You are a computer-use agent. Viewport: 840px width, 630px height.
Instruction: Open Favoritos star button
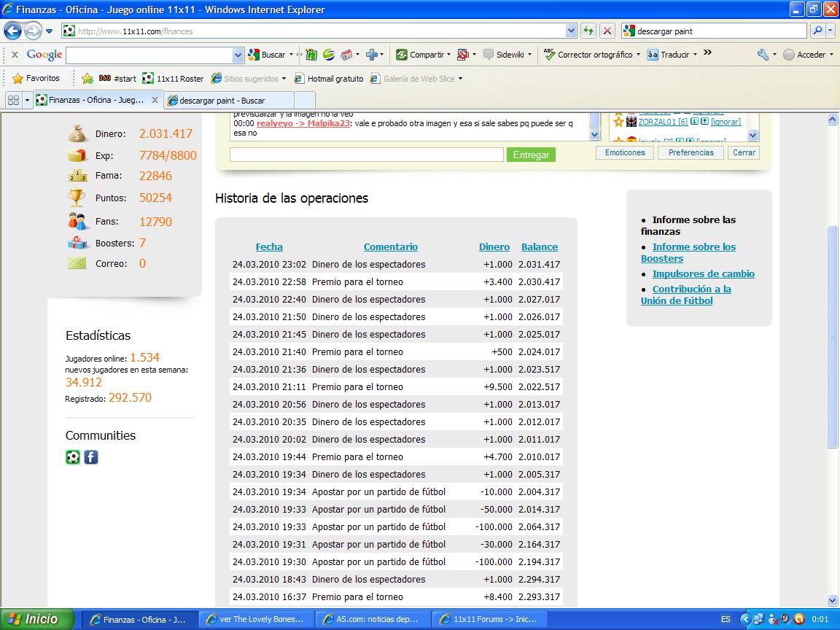36,78
